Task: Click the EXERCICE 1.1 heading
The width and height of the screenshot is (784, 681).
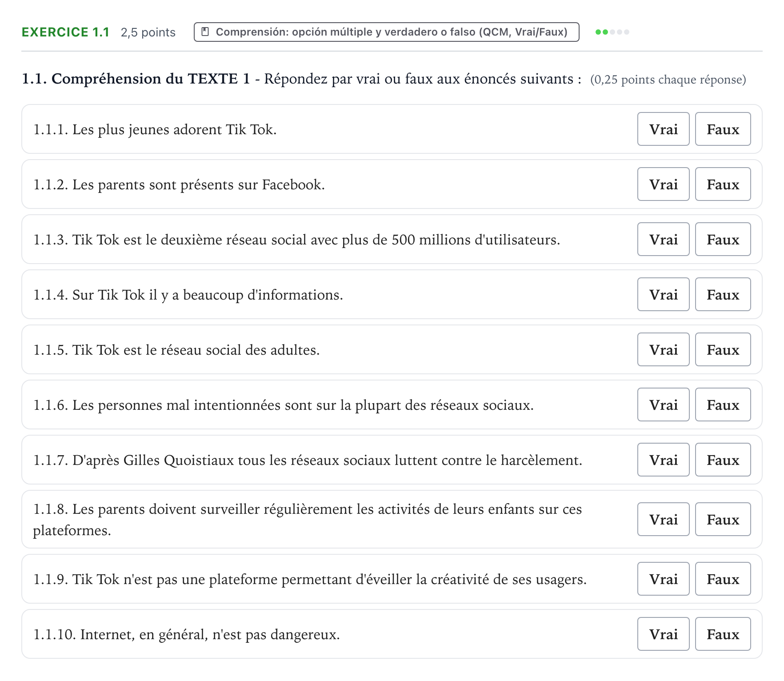Action: 65,32
